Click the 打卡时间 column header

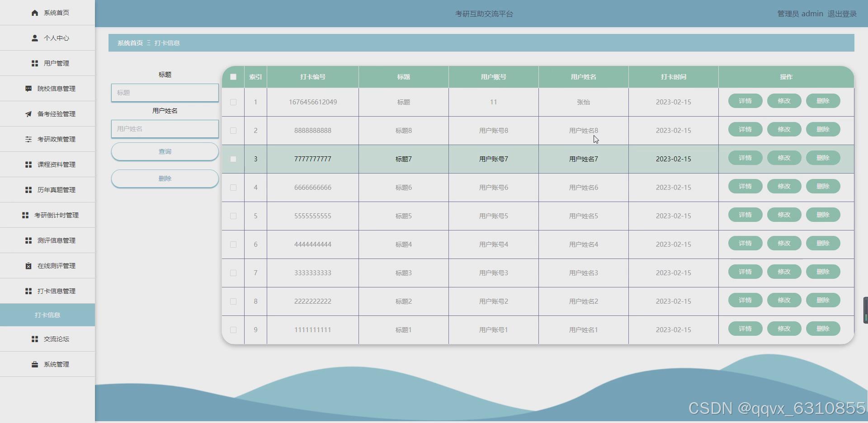pos(674,77)
